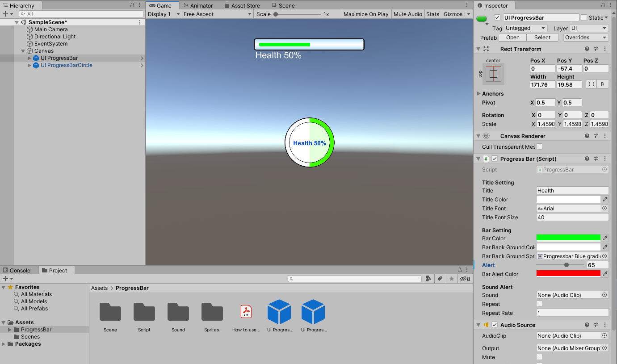Open object picker for Sound audio clip
This screenshot has width=617, height=364.
[x=604, y=295]
